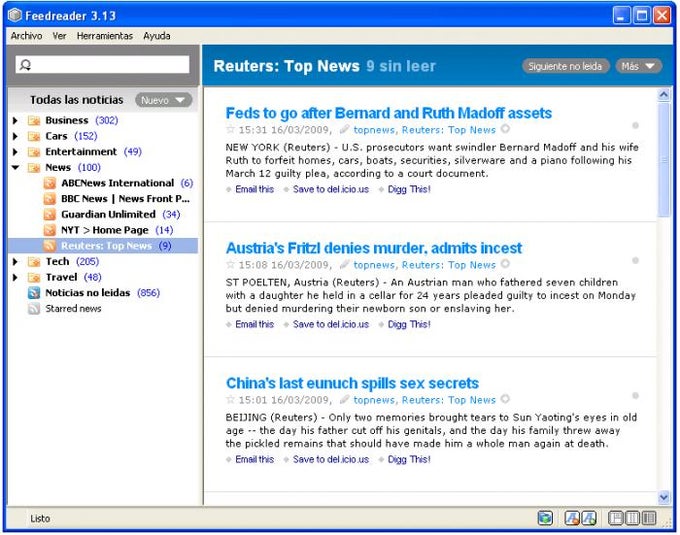Image resolution: width=680 pixels, height=535 pixels.
Task: Expand the Business folder
Action: point(15,121)
